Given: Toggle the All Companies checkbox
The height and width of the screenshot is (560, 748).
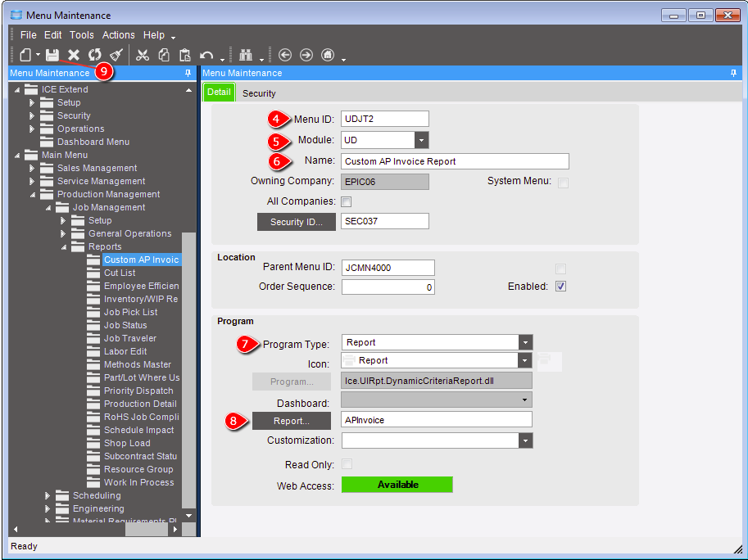Looking at the screenshot, I should (347, 201).
